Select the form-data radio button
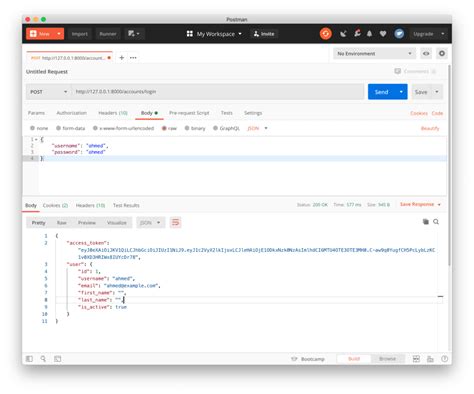The width and height of the screenshot is (474, 394). [58, 128]
